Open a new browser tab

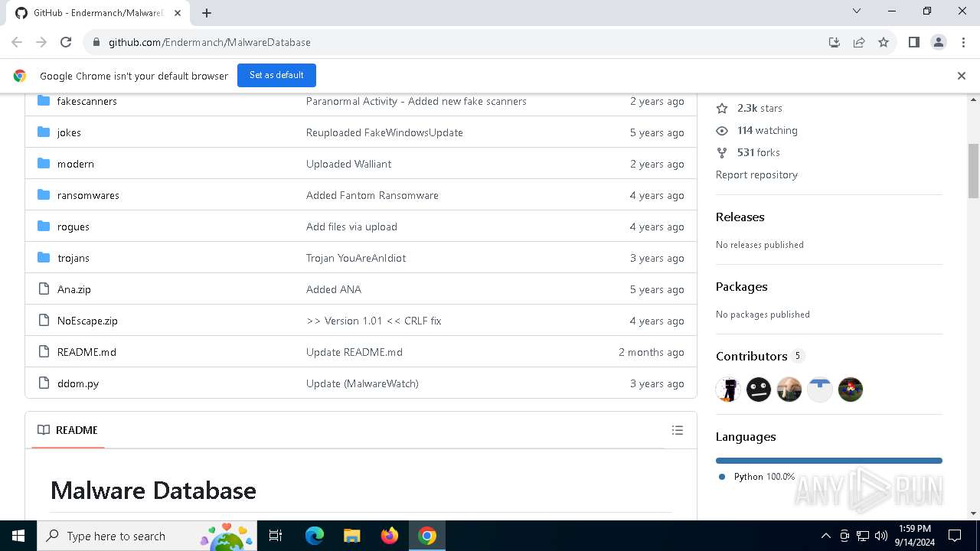tap(207, 12)
